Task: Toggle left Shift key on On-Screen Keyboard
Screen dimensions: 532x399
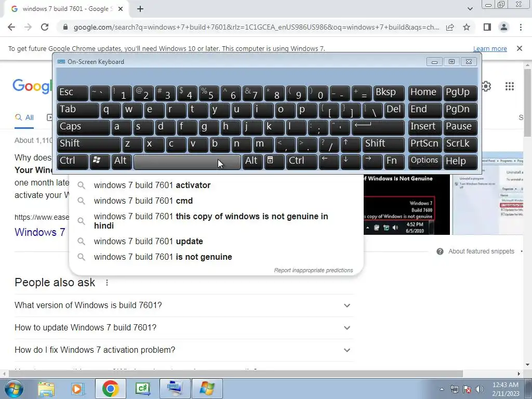Action: pyautogui.click(x=89, y=144)
